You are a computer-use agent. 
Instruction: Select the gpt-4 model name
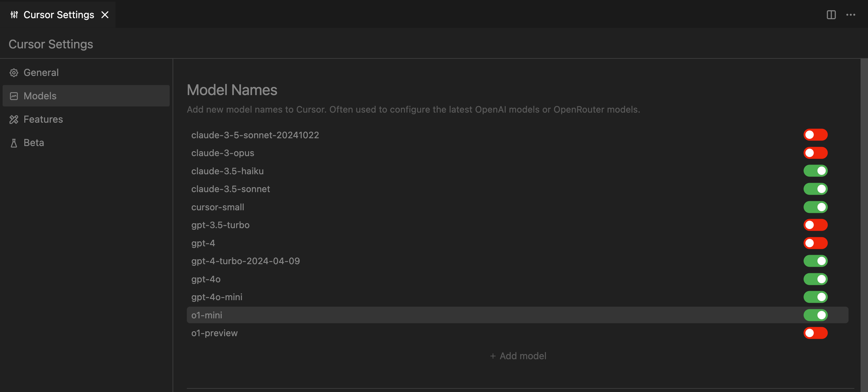(203, 243)
